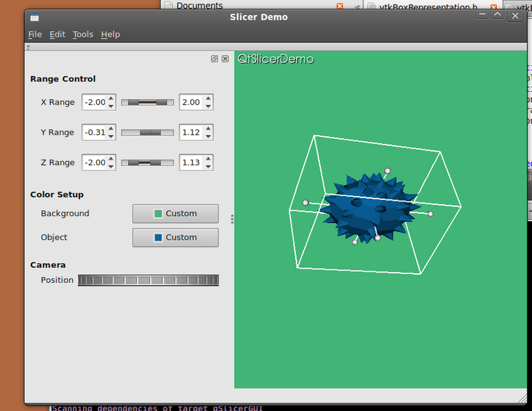Increase the Y Range maximum with the up arrow
The width and height of the screenshot is (532, 411).
[x=208, y=129]
